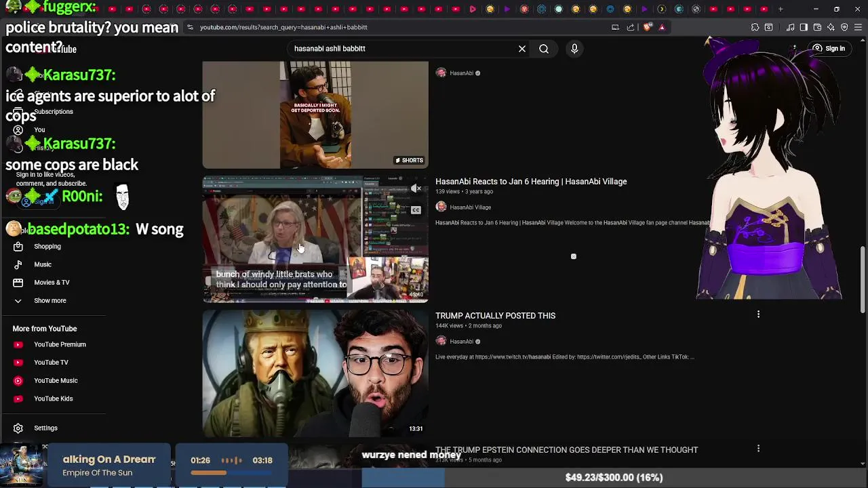Screen dimensions: 868x488
Task: Click the HasanAbi Village channel avatar
Action: (x=441, y=207)
